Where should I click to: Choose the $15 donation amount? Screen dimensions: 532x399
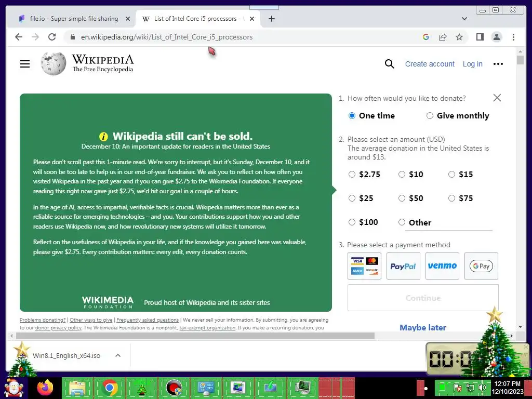[x=451, y=175]
